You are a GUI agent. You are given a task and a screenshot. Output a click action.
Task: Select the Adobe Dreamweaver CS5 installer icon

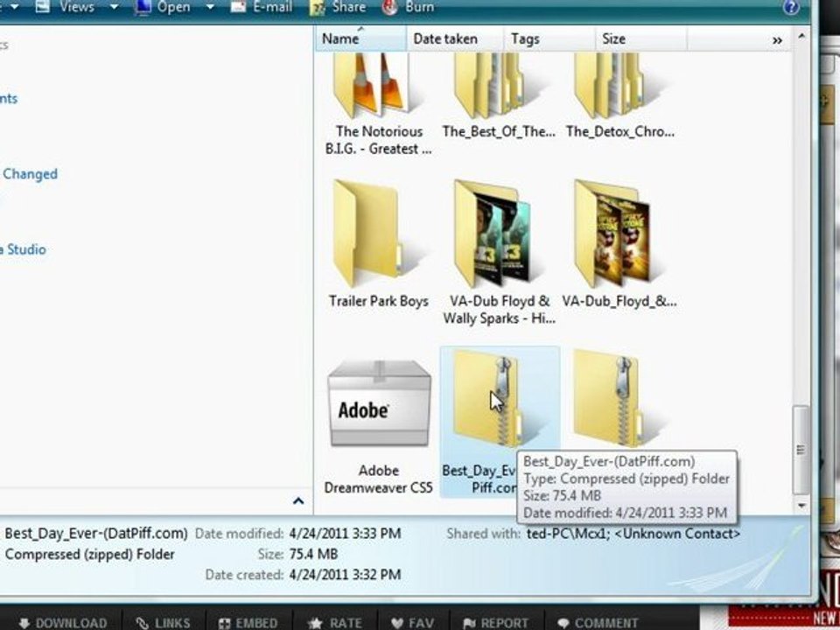379,426
